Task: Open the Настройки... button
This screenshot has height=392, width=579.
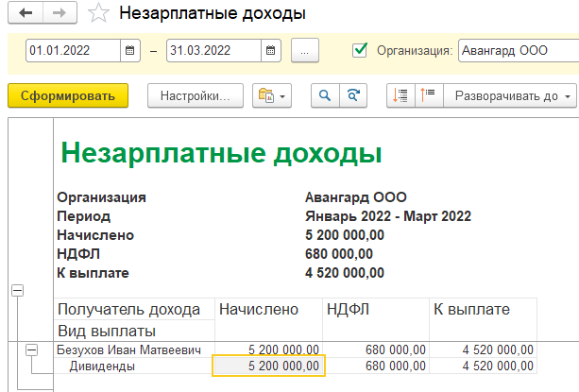Action: 196,95
